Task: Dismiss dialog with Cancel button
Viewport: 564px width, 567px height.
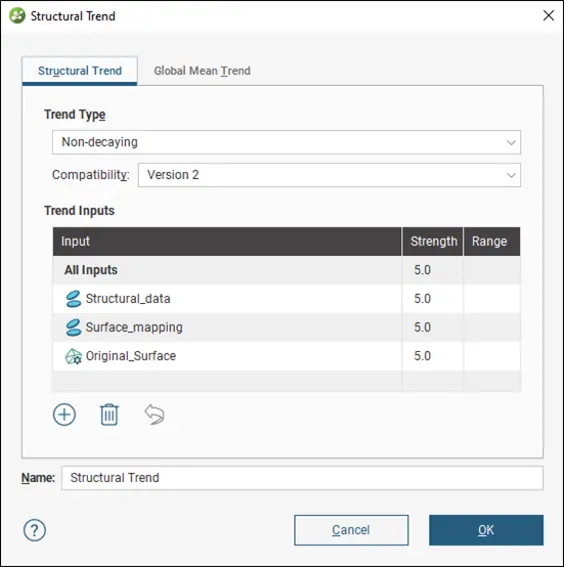Action: pyautogui.click(x=351, y=530)
